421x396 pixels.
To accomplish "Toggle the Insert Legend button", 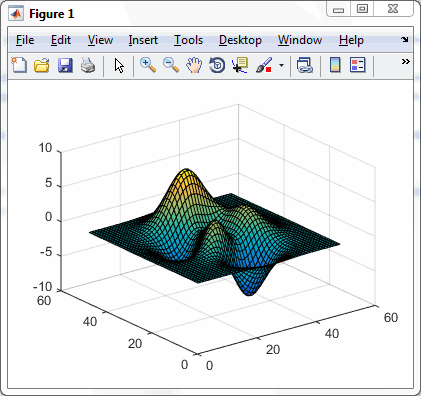I will [358, 65].
